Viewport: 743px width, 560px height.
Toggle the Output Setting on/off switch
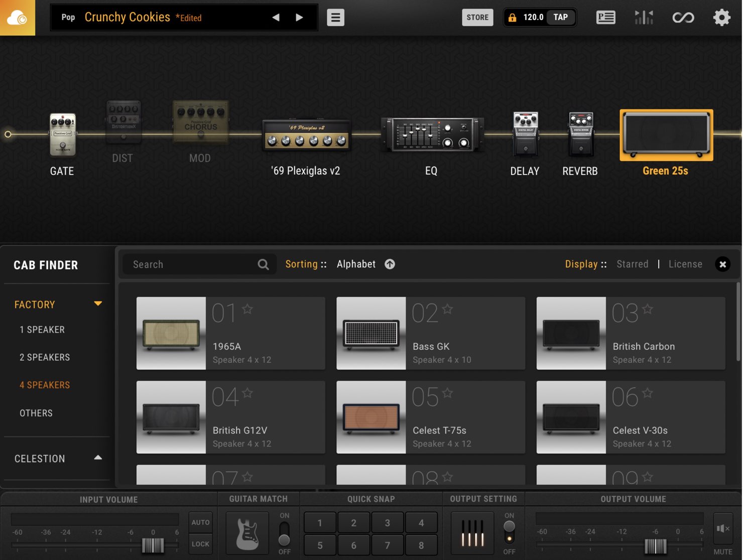click(509, 533)
